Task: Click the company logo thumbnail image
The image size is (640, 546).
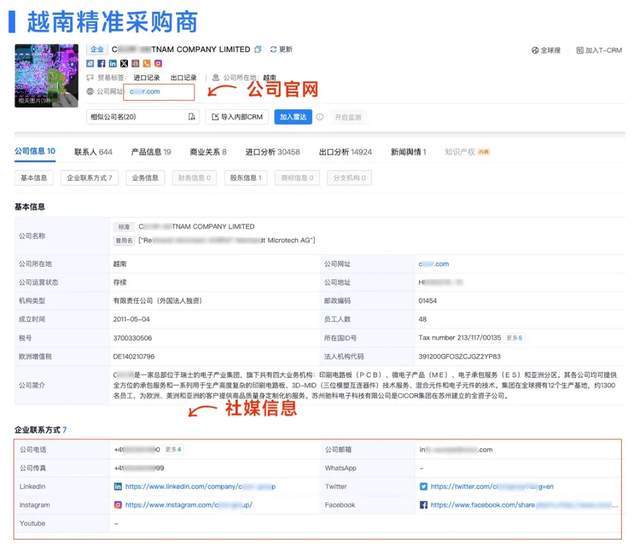Action: pos(47,75)
